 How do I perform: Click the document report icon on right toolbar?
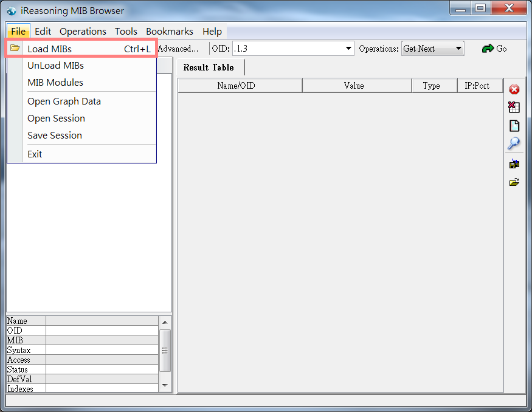point(514,125)
